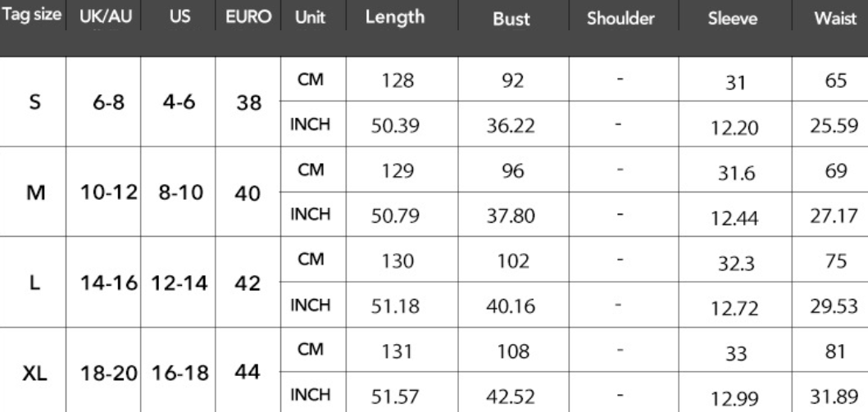Click the EURO column header
This screenshot has width=868, height=412.
(248, 16)
